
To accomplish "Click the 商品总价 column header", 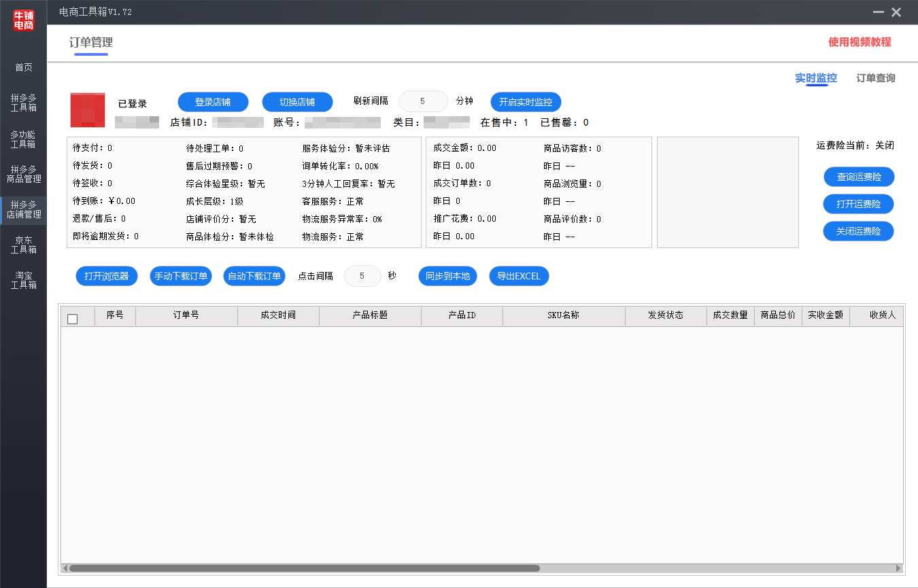I will 778,316.
